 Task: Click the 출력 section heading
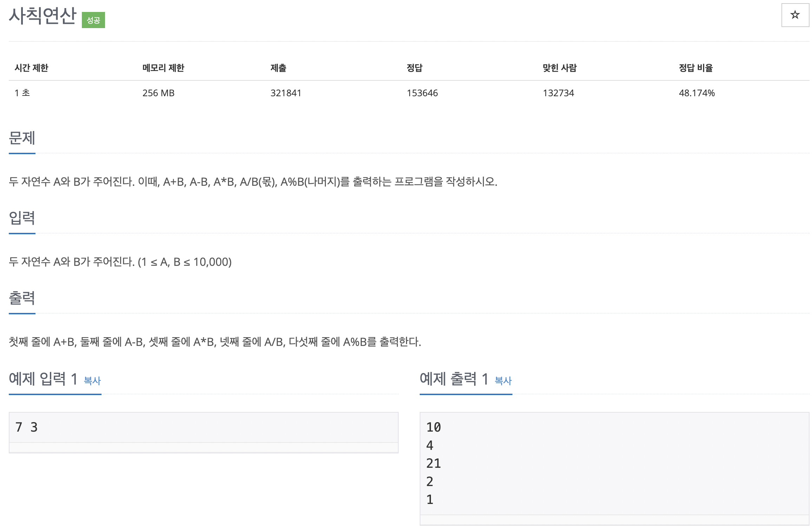(x=22, y=298)
